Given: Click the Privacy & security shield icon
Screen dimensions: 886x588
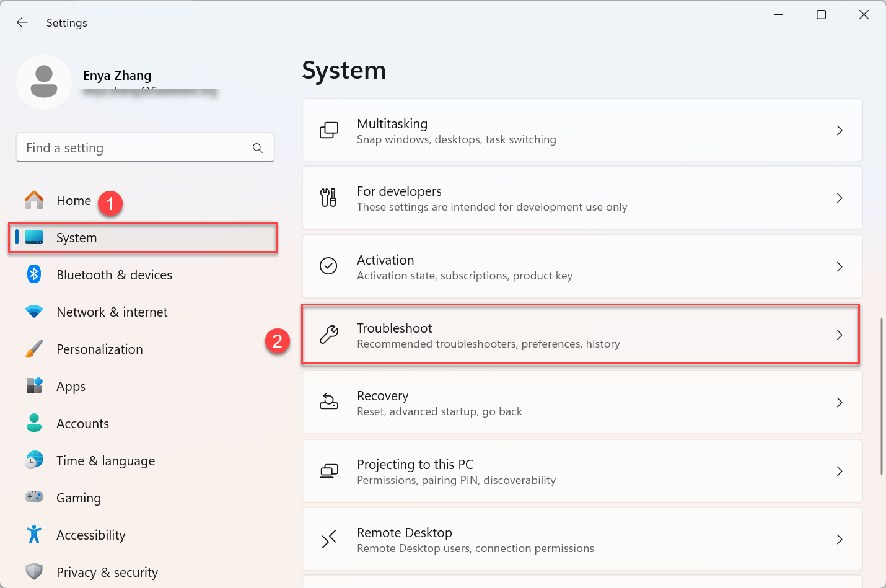Looking at the screenshot, I should (34, 572).
